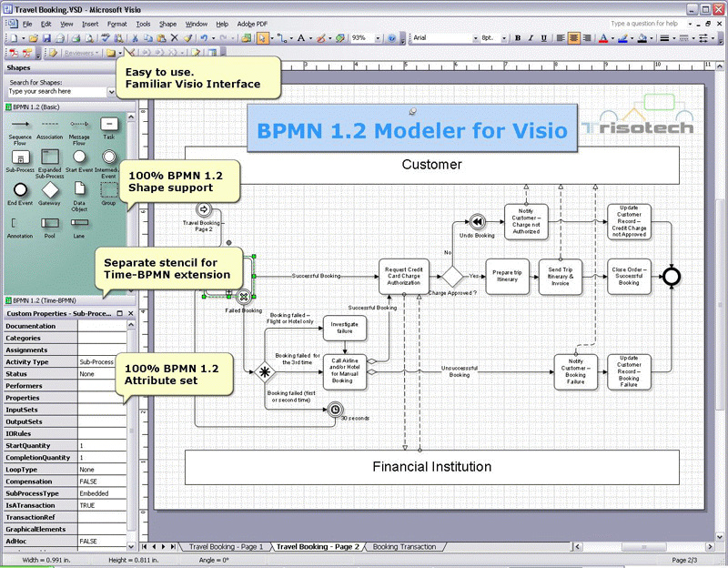Select the Request Credit Card Charge Authorization task
The width and height of the screenshot is (728, 568).
coord(403,277)
